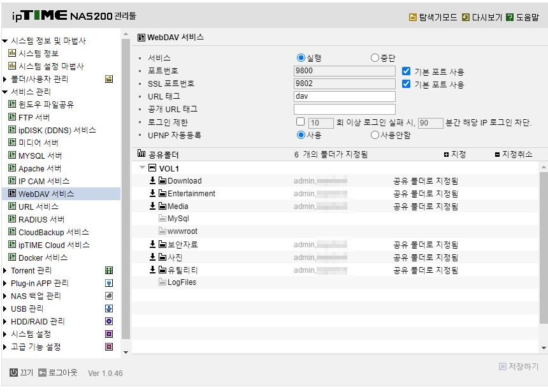Expand USB 관리 section arrow

pos(5,309)
